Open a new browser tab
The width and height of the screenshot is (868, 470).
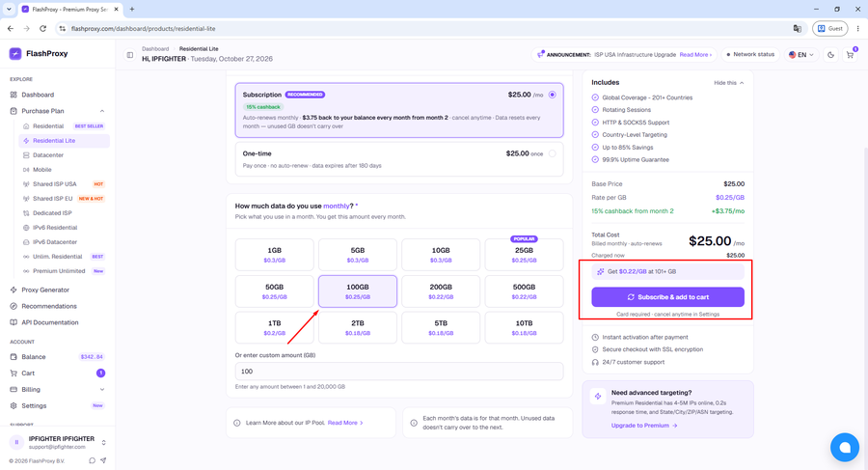(x=132, y=10)
